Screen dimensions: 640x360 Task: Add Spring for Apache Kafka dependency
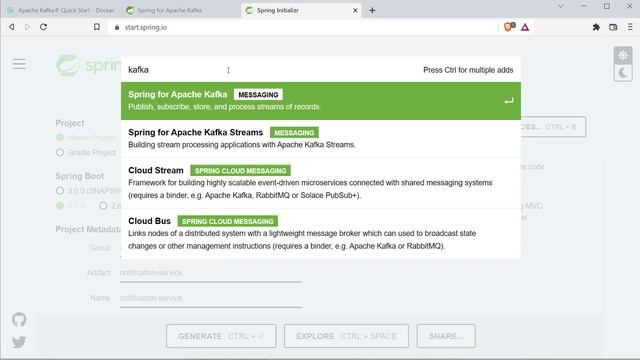(321, 101)
